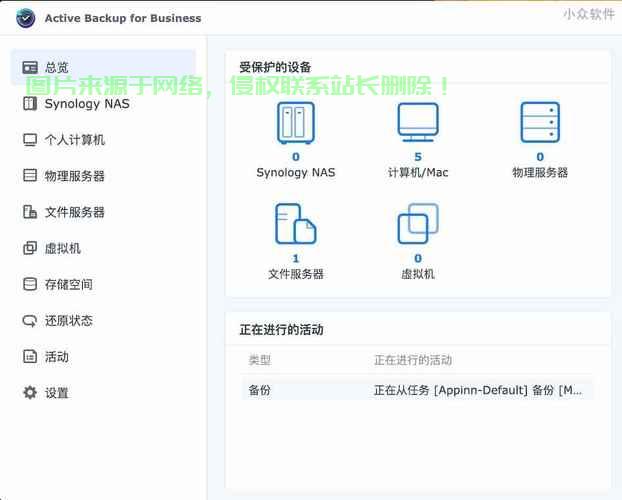Click the count 1 under 文件服务器
The image size is (622, 500).
(296, 258)
